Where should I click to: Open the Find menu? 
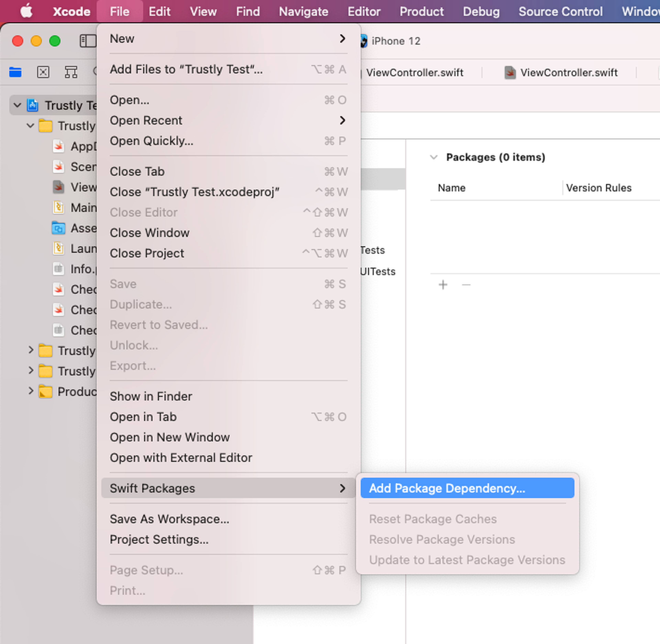248,12
